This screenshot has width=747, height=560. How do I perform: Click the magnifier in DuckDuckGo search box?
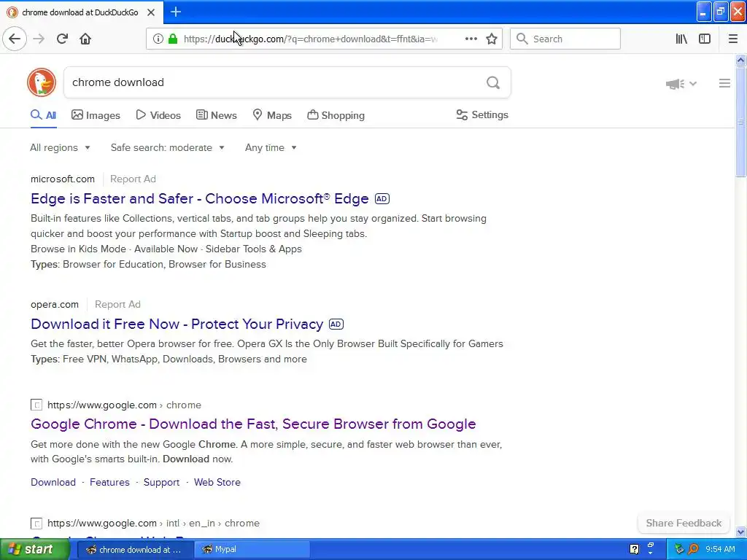point(493,83)
